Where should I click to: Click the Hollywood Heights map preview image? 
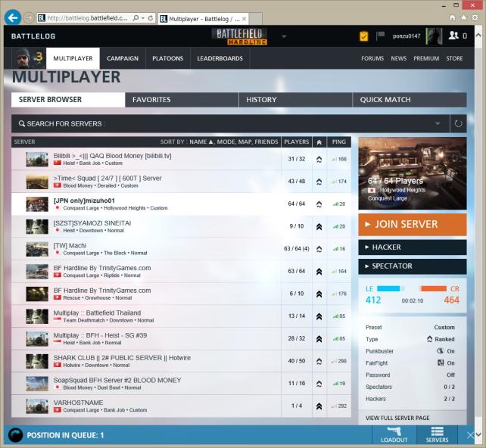[x=413, y=173]
